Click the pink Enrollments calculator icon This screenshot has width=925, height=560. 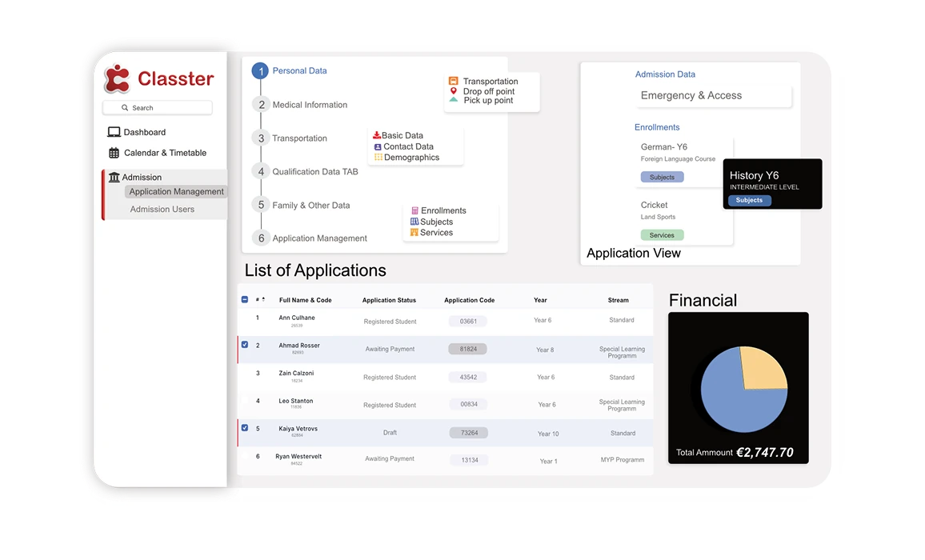[x=414, y=210]
